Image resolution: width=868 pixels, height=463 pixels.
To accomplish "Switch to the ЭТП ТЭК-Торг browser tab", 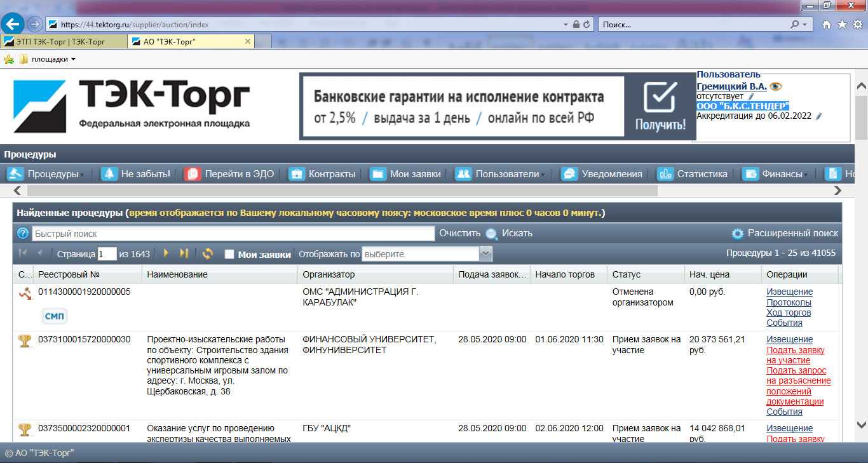I will coord(64,41).
